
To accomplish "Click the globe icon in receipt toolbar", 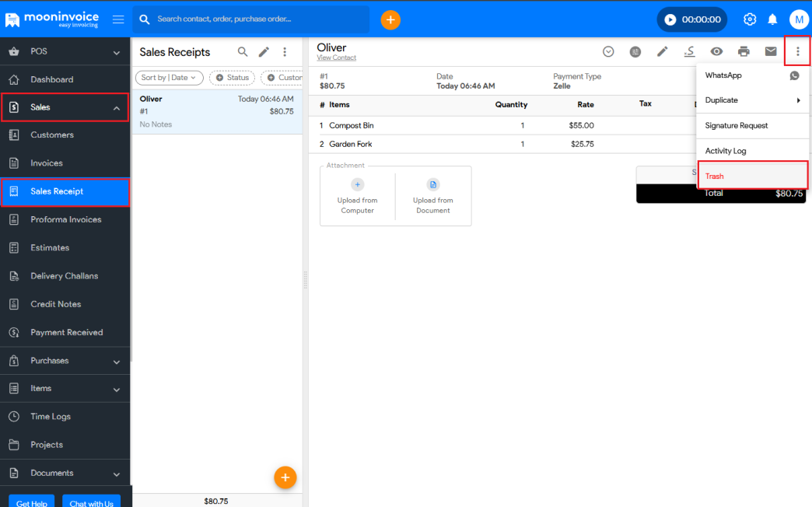I will pos(635,51).
